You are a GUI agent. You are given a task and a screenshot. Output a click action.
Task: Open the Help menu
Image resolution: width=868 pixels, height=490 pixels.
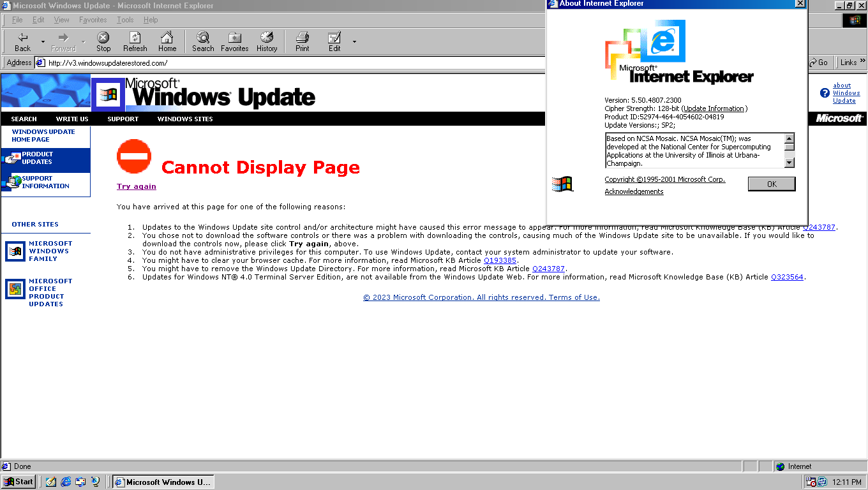click(151, 20)
